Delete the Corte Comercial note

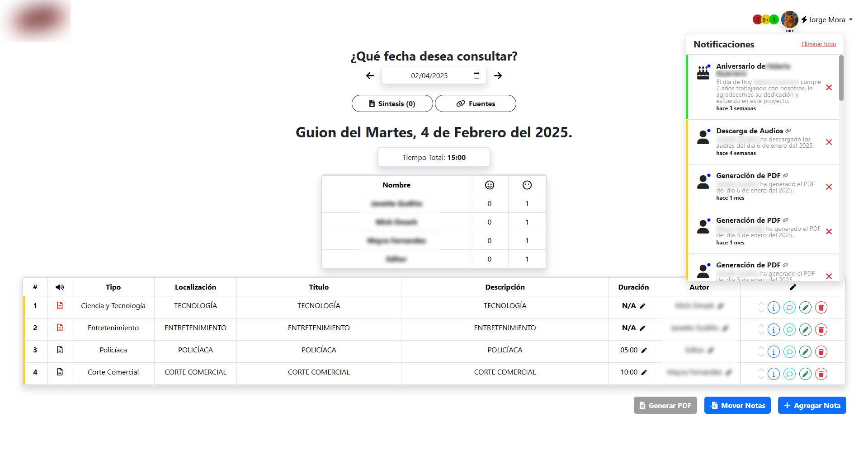(821, 374)
